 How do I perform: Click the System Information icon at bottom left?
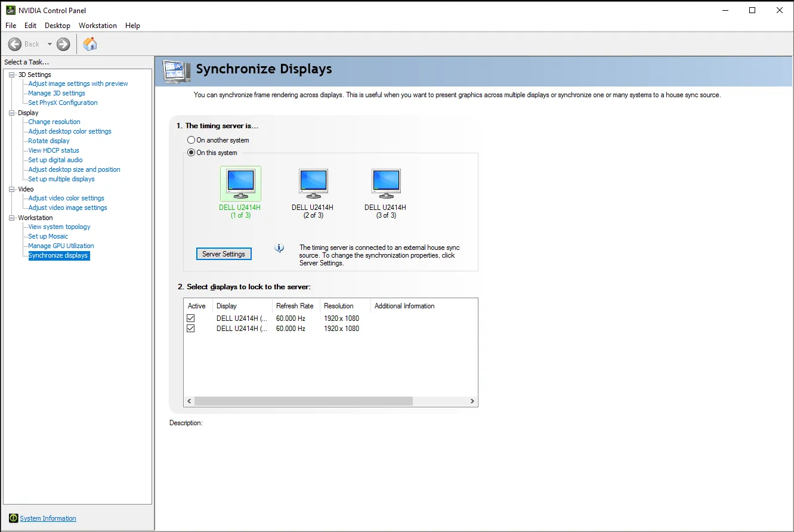click(13, 518)
